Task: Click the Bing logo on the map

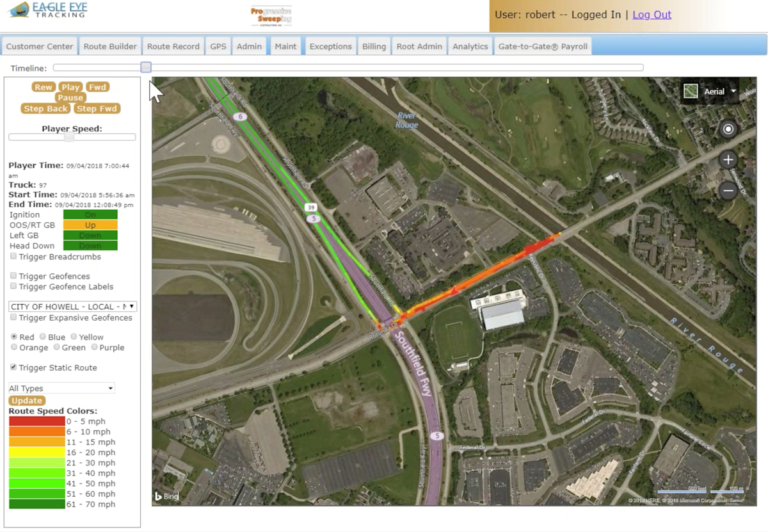Action: pyautogui.click(x=165, y=496)
